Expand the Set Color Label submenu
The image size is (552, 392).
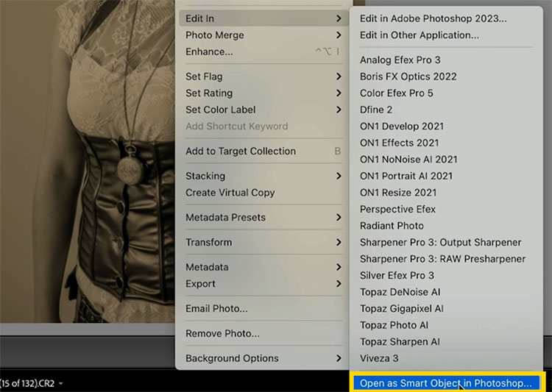click(263, 110)
